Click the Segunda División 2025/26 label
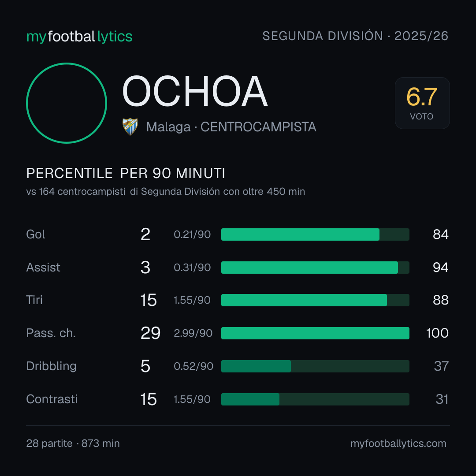The image size is (476, 476). click(355, 36)
